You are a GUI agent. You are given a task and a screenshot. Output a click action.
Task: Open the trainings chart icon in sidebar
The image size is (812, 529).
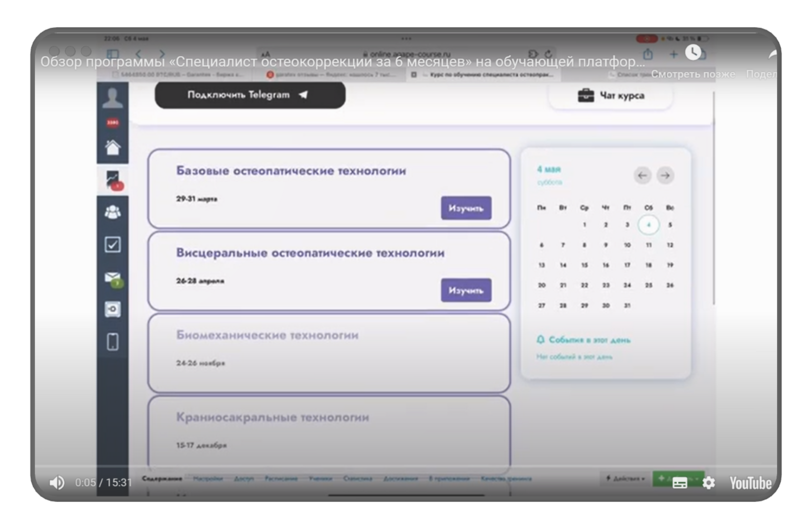(x=113, y=179)
